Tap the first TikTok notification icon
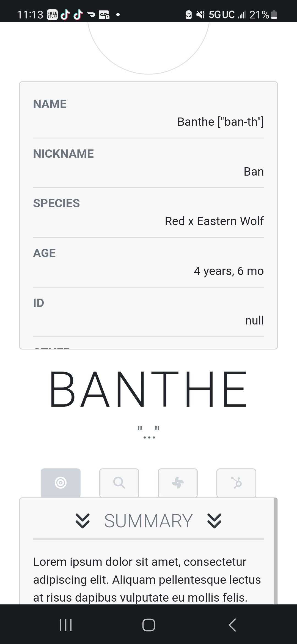 [x=65, y=15]
